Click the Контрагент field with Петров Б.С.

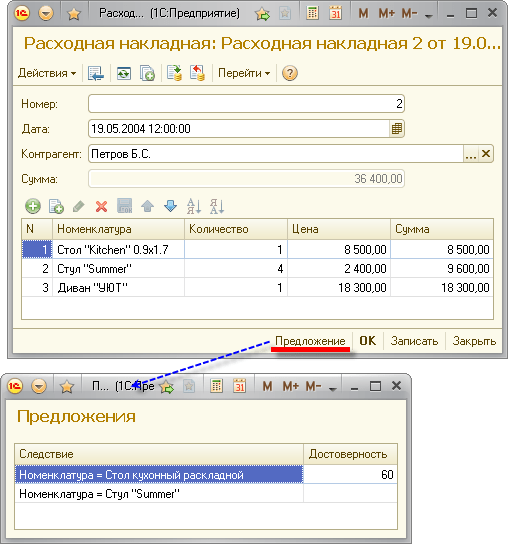point(276,154)
